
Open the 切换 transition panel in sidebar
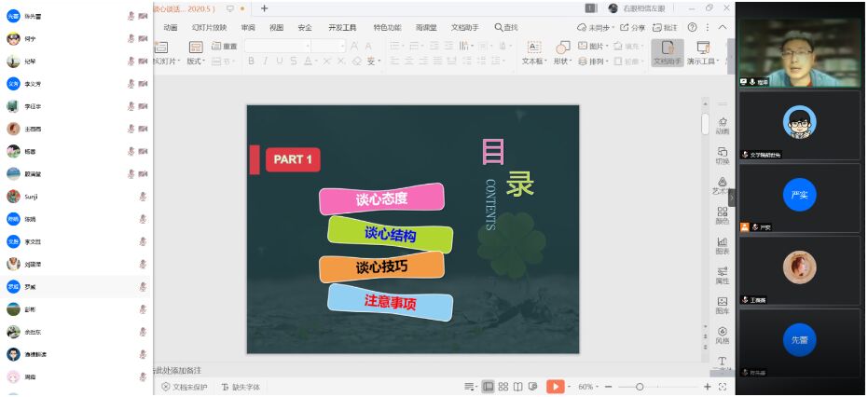722,156
